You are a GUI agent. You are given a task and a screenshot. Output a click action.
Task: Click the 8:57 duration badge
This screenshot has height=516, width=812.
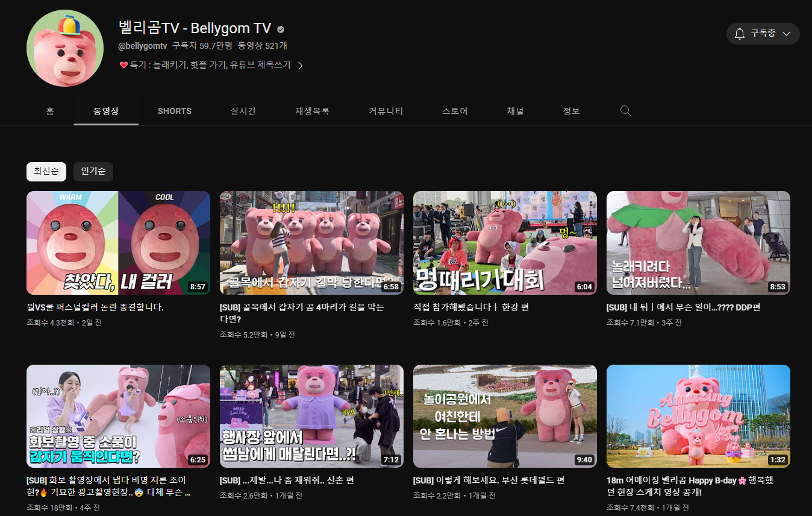click(198, 287)
